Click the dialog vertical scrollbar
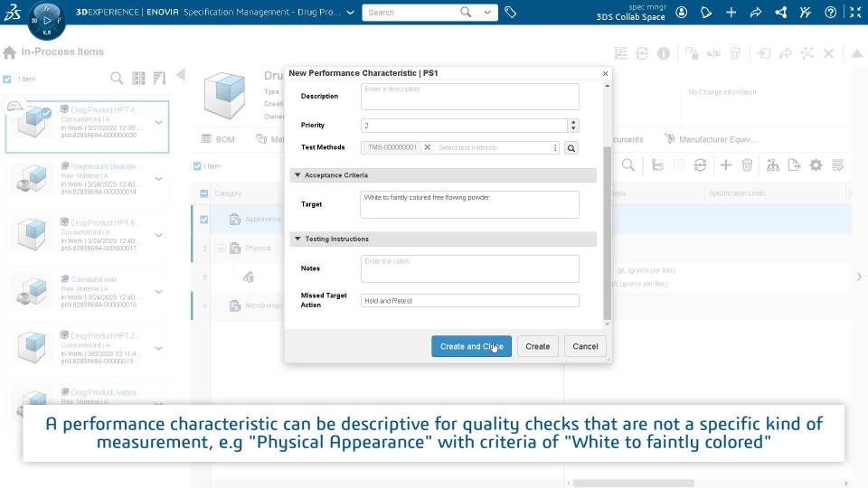The width and height of the screenshot is (868, 488). point(608,232)
